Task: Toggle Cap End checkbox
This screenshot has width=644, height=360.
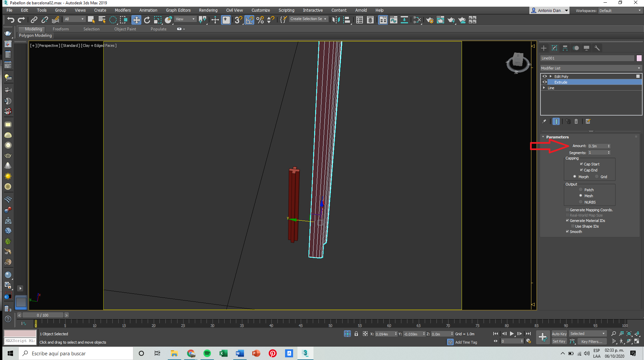Action: tap(582, 170)
